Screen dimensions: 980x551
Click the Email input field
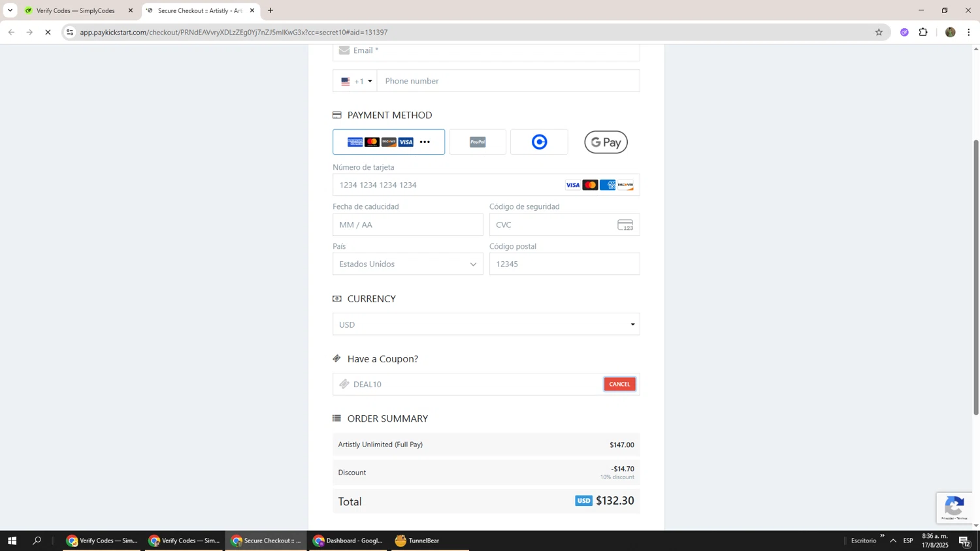coord(486,51)
